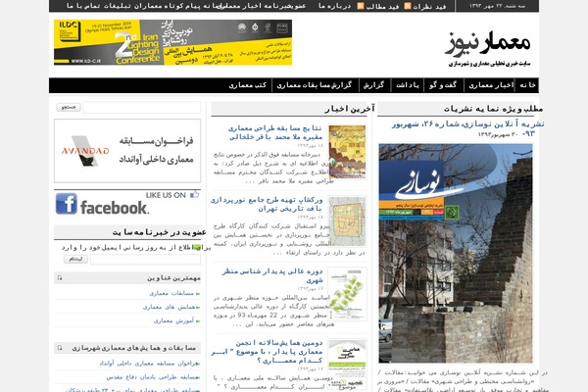Click the مهمترین عناوین sidebar heading

click(173, 278)
